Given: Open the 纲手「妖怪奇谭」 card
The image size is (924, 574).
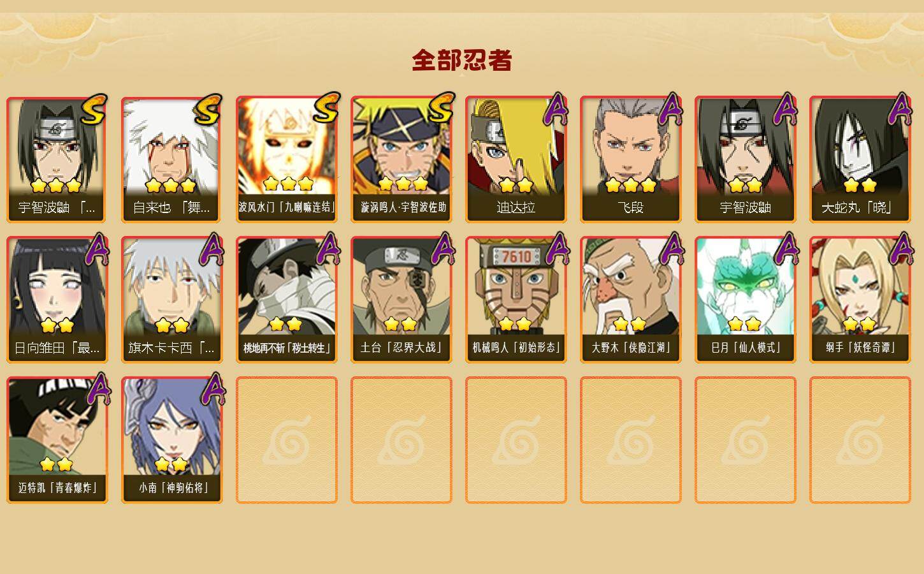Looking at the screenshot, I should coord(860,300).
